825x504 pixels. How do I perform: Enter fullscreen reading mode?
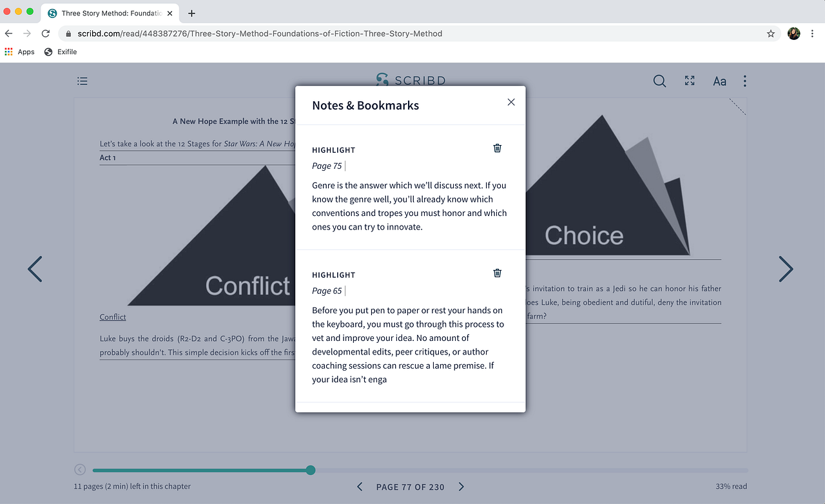pos(689,81)
